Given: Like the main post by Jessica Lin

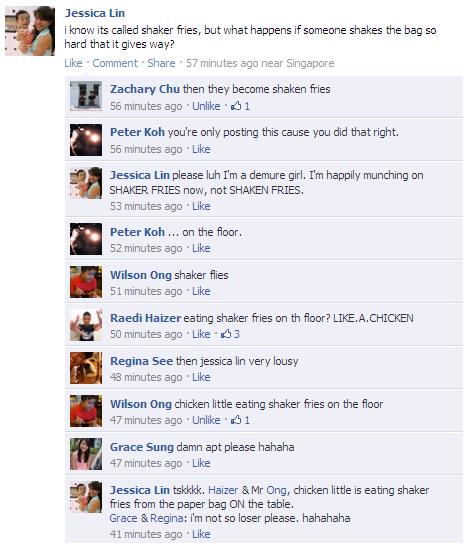Looking at the screenshot, I should click(73, 63).
